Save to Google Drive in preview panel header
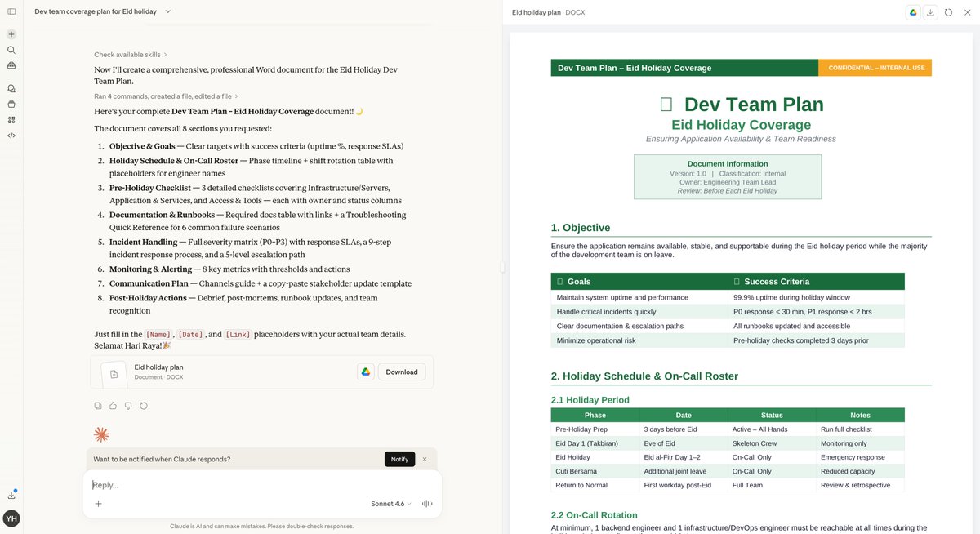Viewport: 980px width, 534px height. [x=913, y=12]
